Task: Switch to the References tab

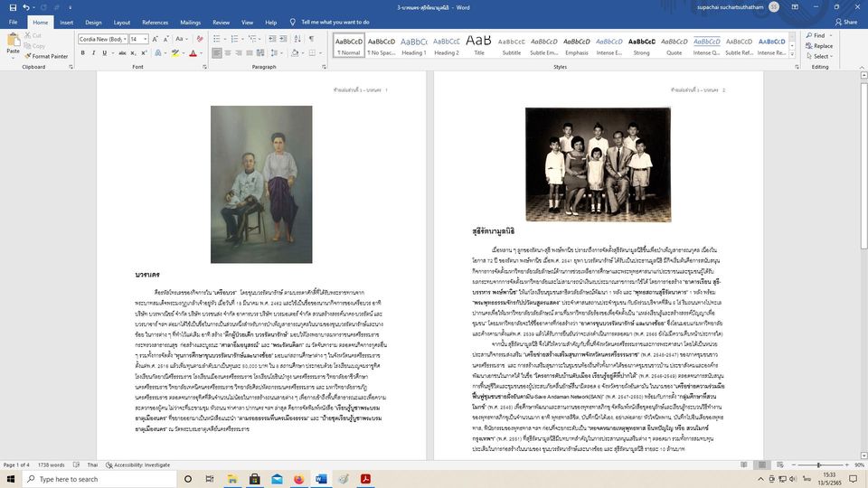Action: 155,23
